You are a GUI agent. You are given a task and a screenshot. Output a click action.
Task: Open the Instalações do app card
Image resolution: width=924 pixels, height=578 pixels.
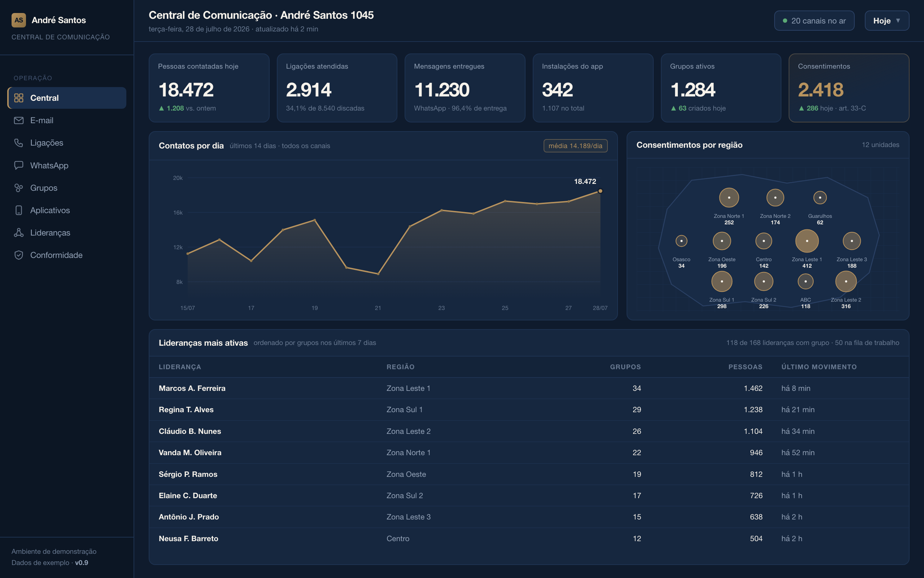[593, 88]
